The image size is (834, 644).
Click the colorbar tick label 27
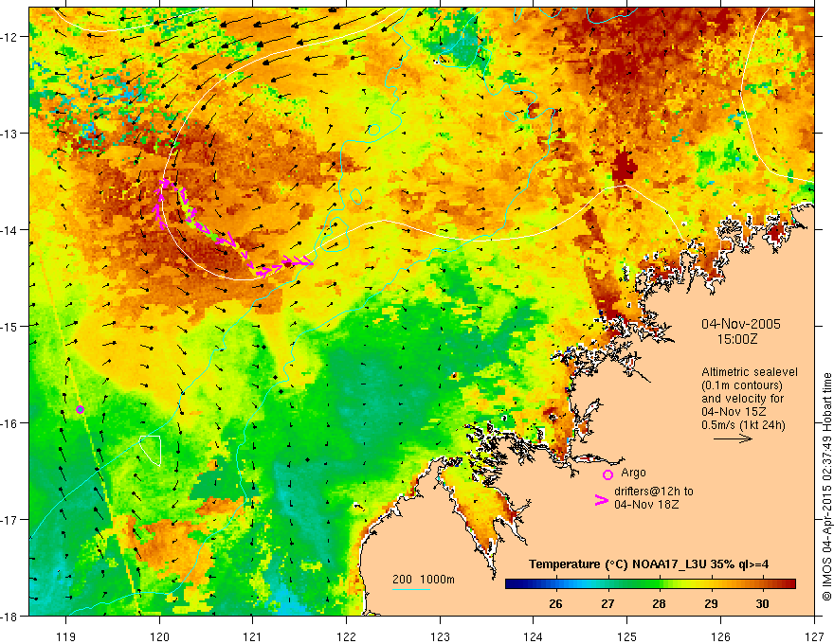pos(607,603)
